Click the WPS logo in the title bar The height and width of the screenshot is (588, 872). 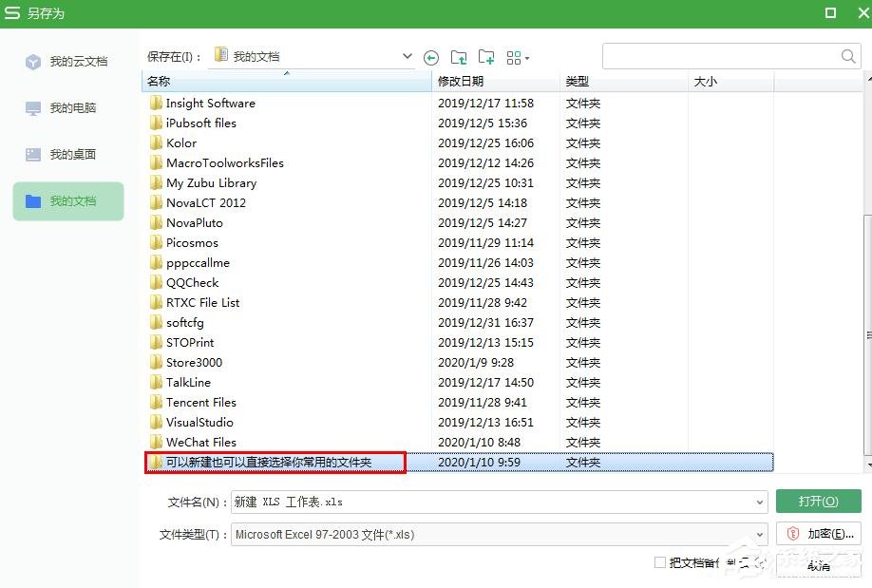pyautogui.click(x=12, y=13)
